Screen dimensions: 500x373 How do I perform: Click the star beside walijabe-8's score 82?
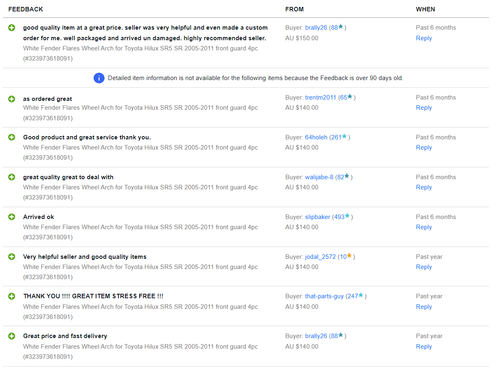coord(347,176)
